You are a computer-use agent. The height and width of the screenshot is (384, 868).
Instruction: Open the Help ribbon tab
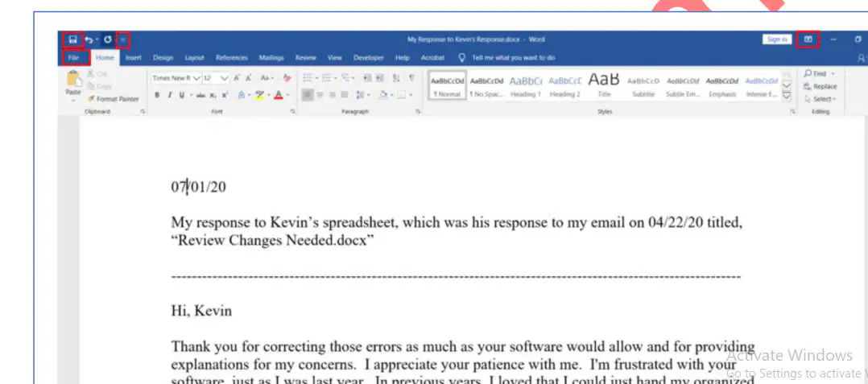(403, 57)
